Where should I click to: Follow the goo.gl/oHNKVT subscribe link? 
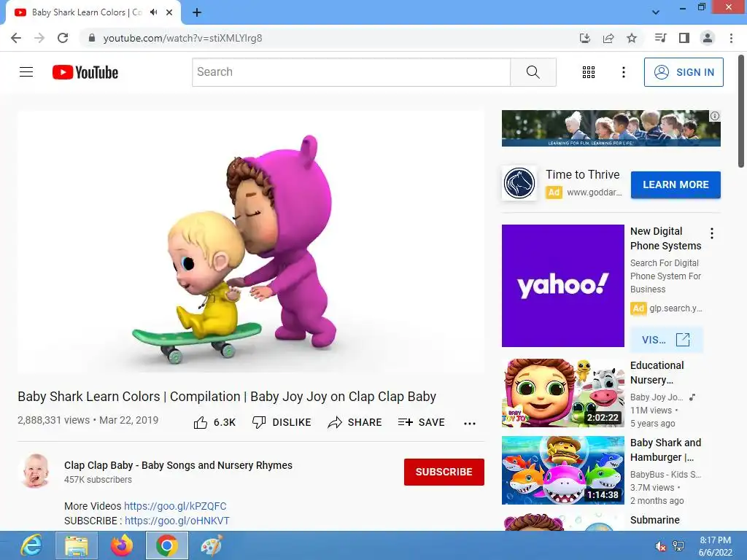tap(177, 521)
